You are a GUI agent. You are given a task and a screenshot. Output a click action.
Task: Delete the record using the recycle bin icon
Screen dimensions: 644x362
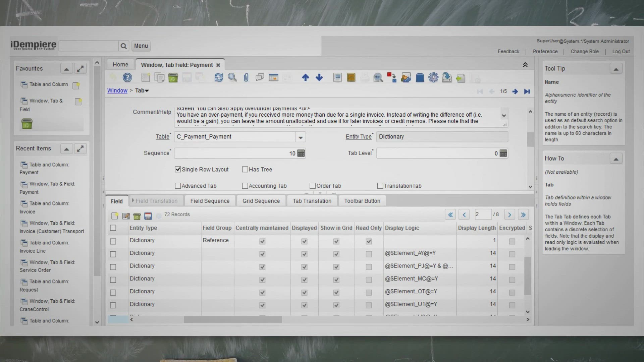(173, 77)
